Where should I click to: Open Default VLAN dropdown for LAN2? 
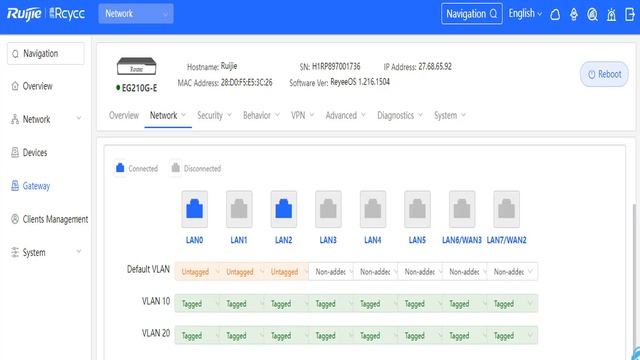pos(286,271)
